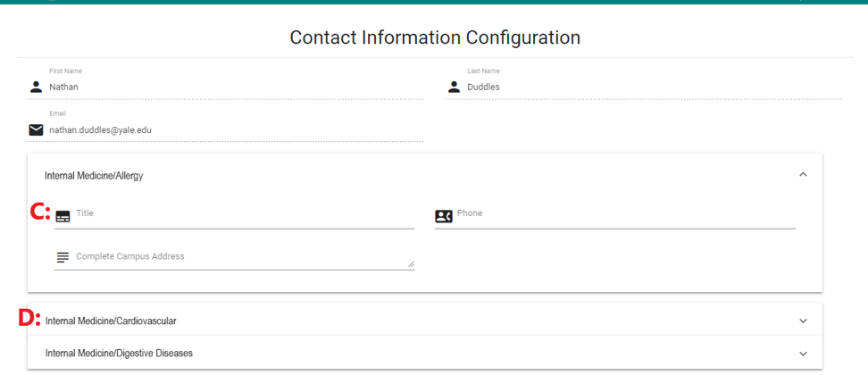Click the contact phone icon beside Phone

coord(444,216)
